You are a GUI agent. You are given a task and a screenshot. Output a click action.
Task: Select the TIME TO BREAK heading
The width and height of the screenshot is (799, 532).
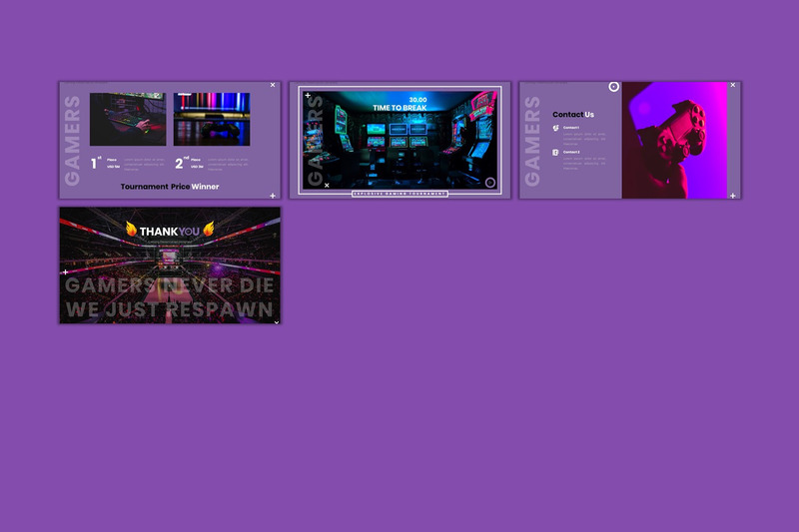399,108
